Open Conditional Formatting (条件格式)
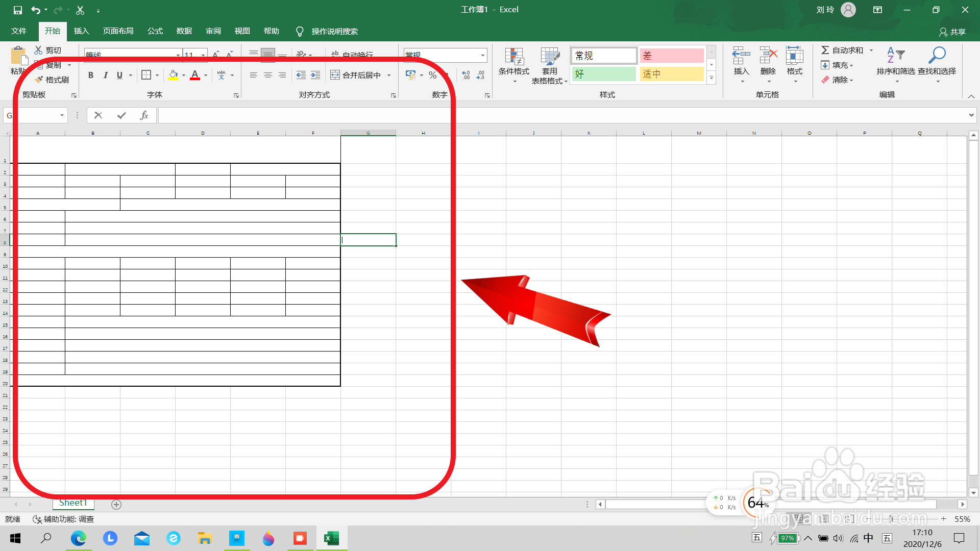The height and width of the screenshot is (551, 980). (x=514, y=65)
